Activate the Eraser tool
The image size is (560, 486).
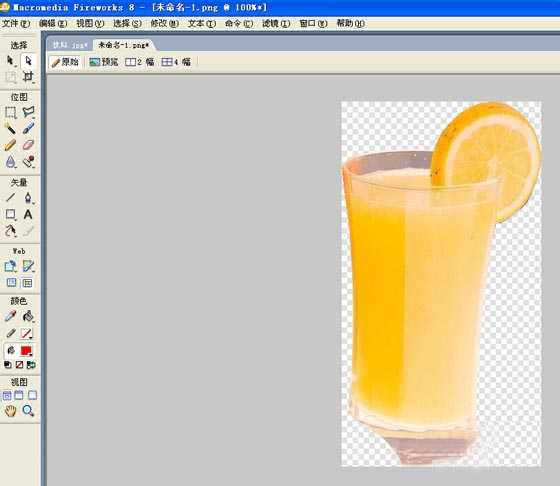pos(28,145)
